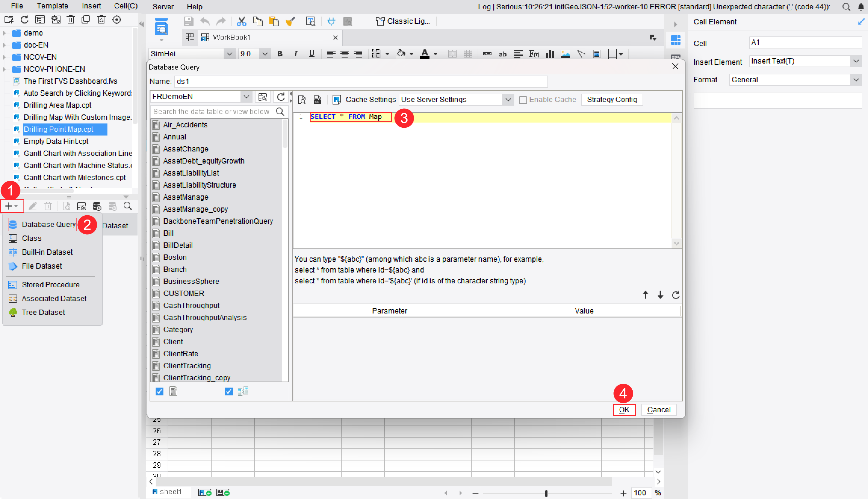Move parameter up with arrow icon
868x499 pixels.
tap(646, 295)
